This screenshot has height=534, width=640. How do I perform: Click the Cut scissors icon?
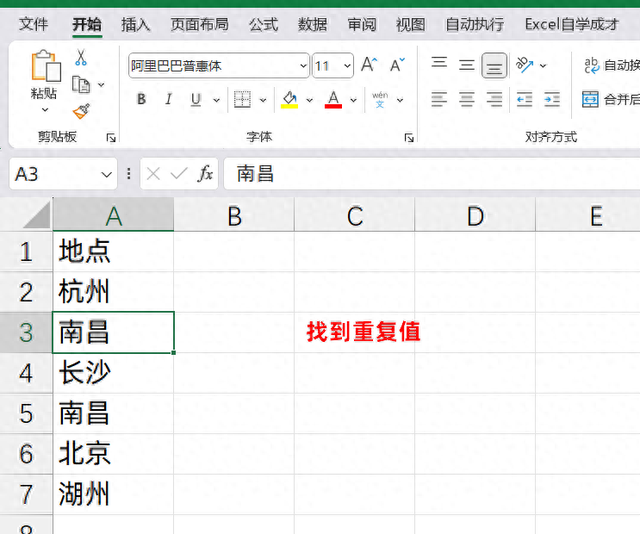(80, 58)
